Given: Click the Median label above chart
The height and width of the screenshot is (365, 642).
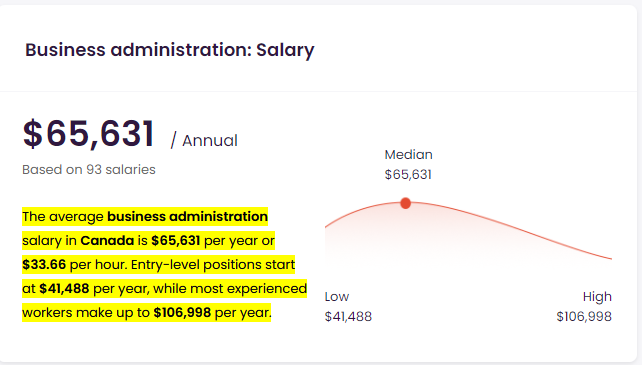Looking at the screenshot, I should tap(408, 154).
